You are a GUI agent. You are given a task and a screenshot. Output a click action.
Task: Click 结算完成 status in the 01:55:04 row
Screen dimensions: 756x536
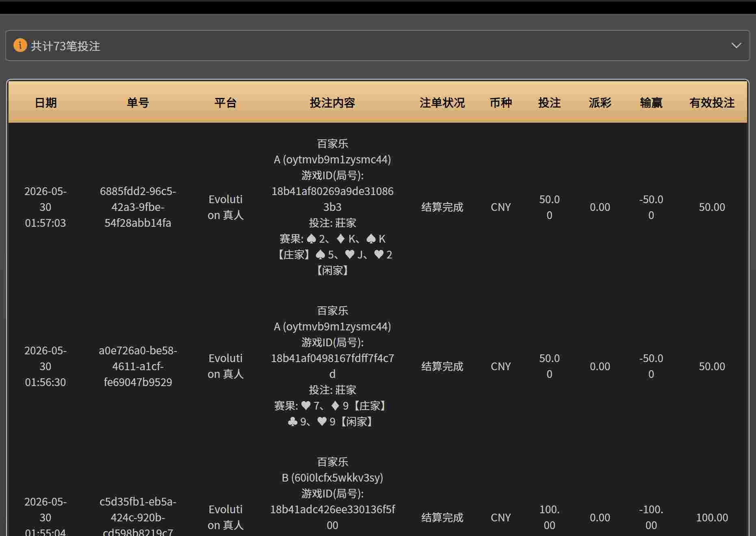coord(442,517)
